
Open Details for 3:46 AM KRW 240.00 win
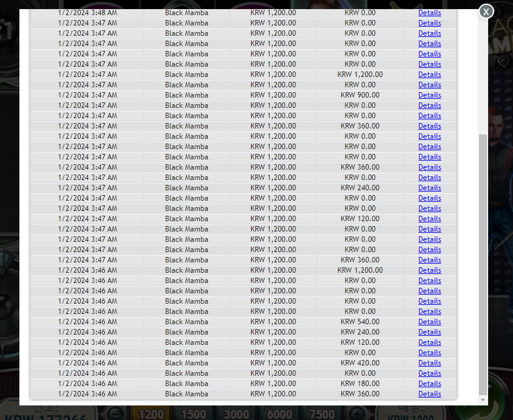coord(429,332)
